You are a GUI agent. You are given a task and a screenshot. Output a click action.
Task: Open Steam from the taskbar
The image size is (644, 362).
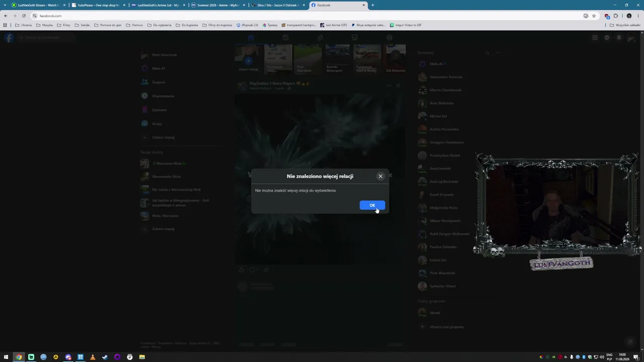click(x=105, y=357)
